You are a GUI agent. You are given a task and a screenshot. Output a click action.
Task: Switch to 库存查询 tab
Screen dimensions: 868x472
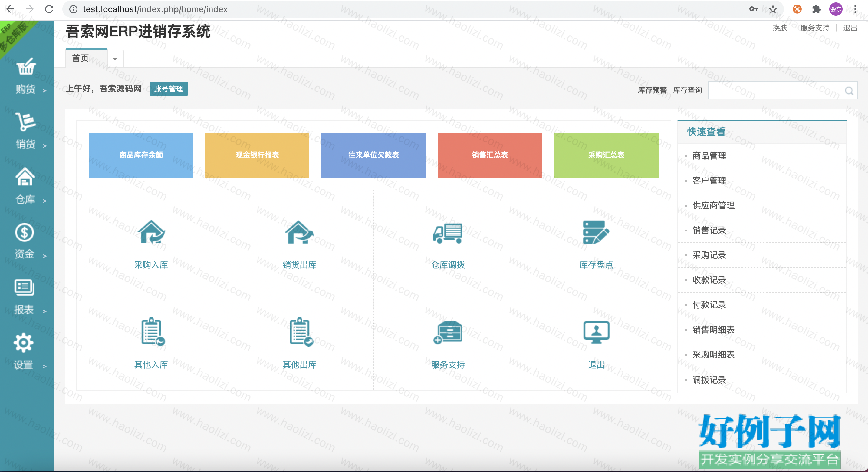pos(687,90)
